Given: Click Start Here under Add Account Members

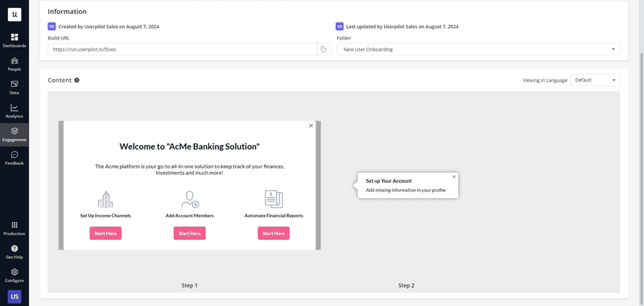Looking at the screenshot, I should pyautogui.click(x=190, y=234).
